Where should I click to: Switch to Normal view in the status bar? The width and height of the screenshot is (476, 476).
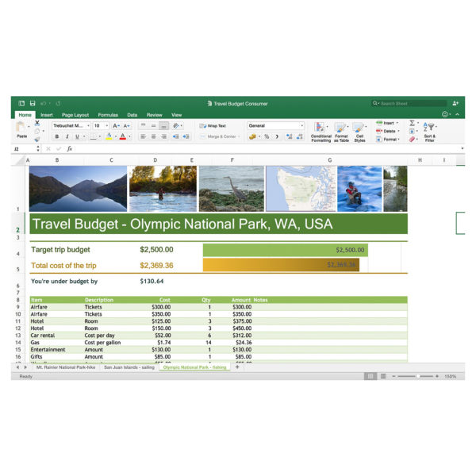coord(370,376)
